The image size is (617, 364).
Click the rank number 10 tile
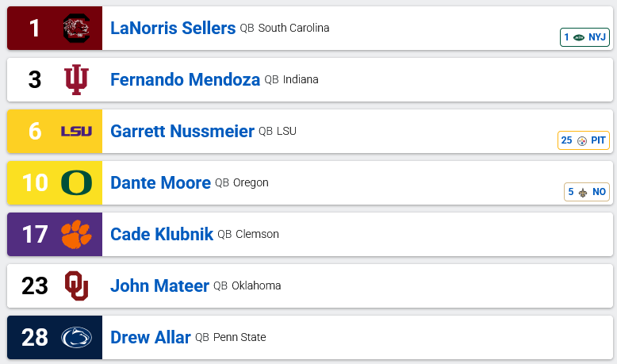pyautogui.click(x=34, y=183)
